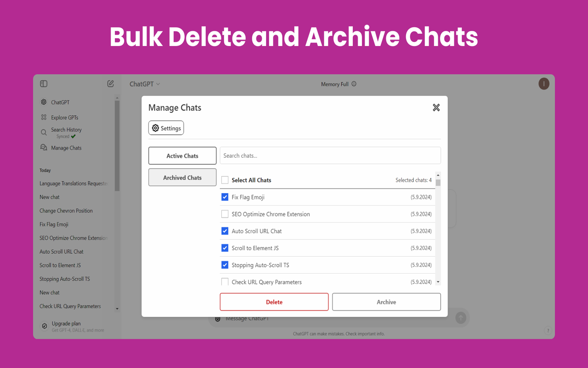Screen dimensions: 588x368
Task: Open the Language Translations Request chat
Action: point(74,184)
